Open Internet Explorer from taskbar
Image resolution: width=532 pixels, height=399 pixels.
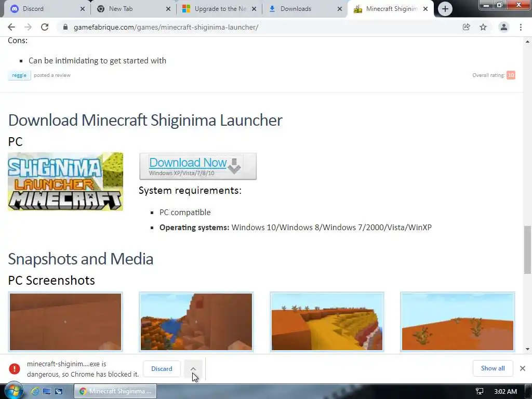(34, 391)
